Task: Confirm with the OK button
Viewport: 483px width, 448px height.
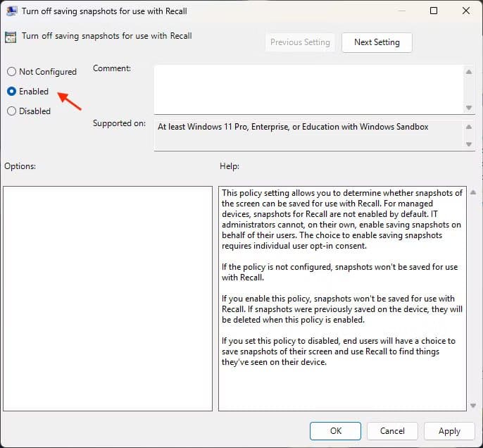Action: click(335, 431)
